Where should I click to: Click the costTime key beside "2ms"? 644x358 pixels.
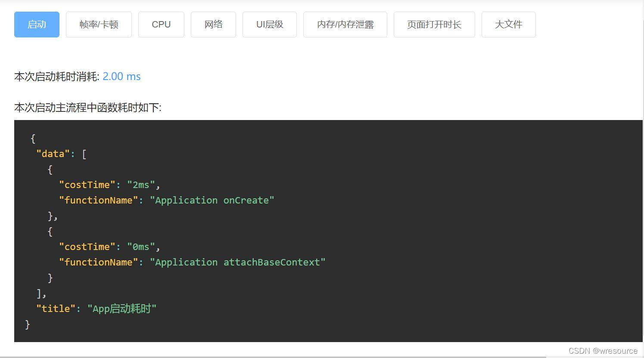[87, 185]
